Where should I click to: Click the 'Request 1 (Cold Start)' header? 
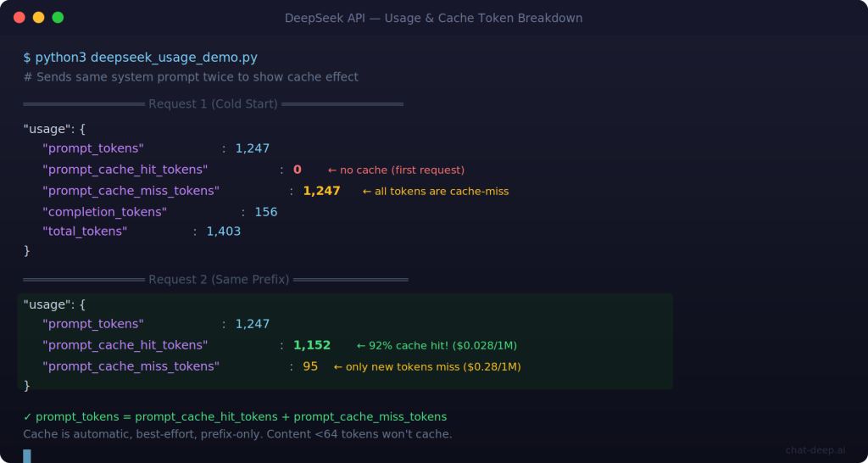[x=213, y=104]
